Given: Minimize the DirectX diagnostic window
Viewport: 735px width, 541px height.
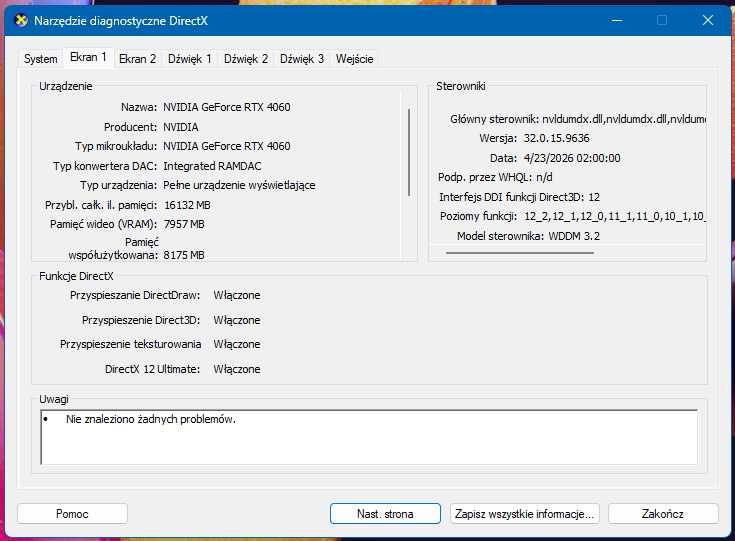Looking at the screenshot, I should [x=617, y=21].
